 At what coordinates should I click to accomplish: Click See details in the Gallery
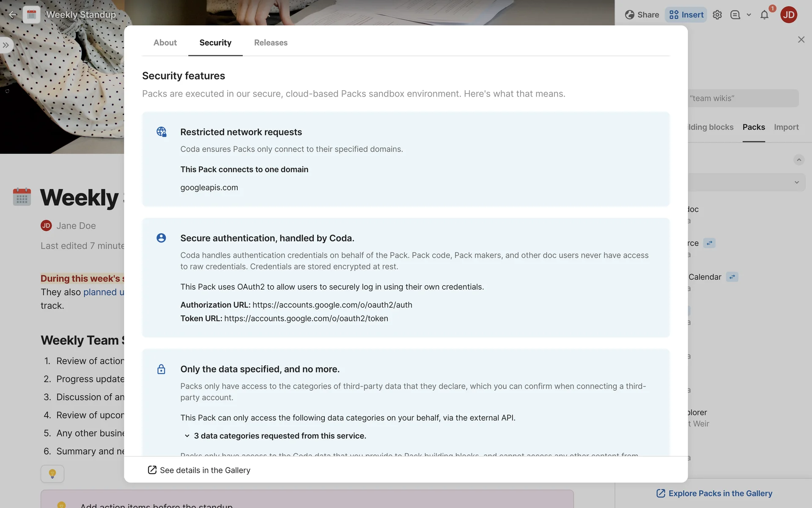199,470
